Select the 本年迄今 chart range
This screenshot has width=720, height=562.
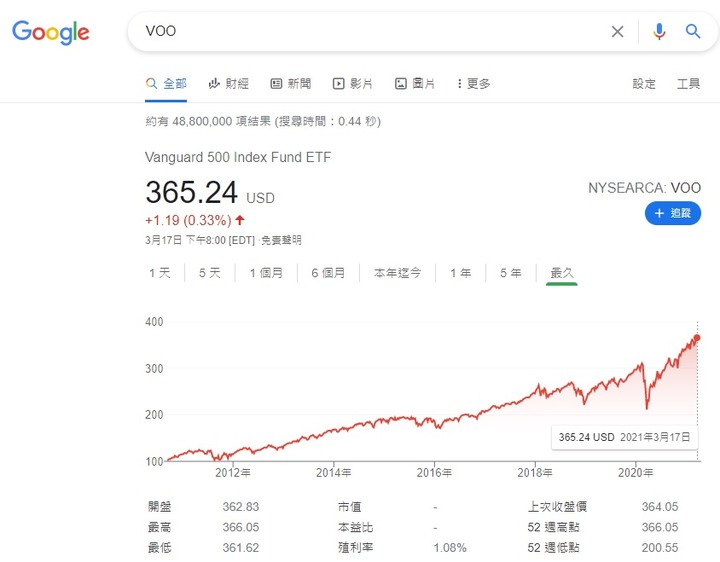click(397, 273)
